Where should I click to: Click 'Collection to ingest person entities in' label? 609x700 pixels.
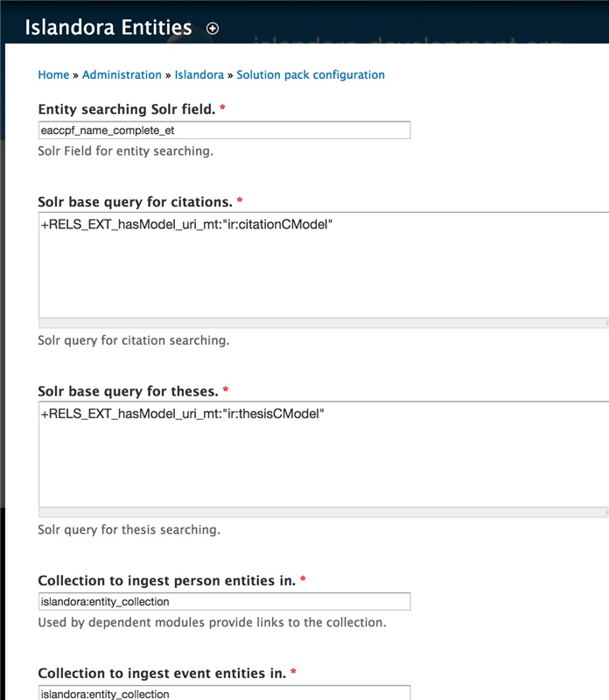[x=167, y=581]
